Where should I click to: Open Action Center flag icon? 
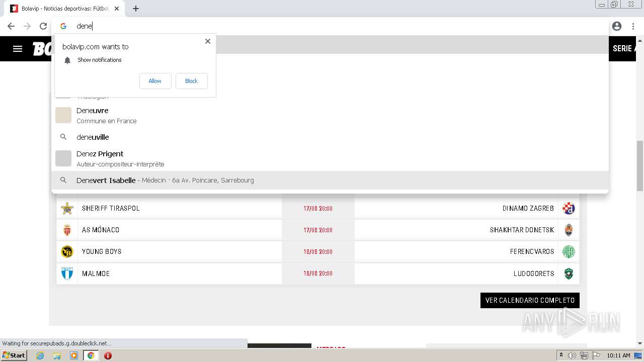click(x=596, y=355)
